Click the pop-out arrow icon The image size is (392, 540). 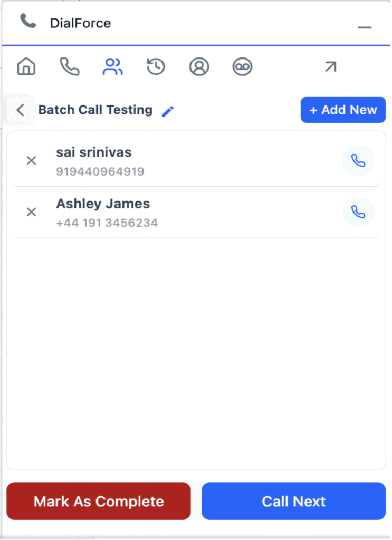(330, 67)
